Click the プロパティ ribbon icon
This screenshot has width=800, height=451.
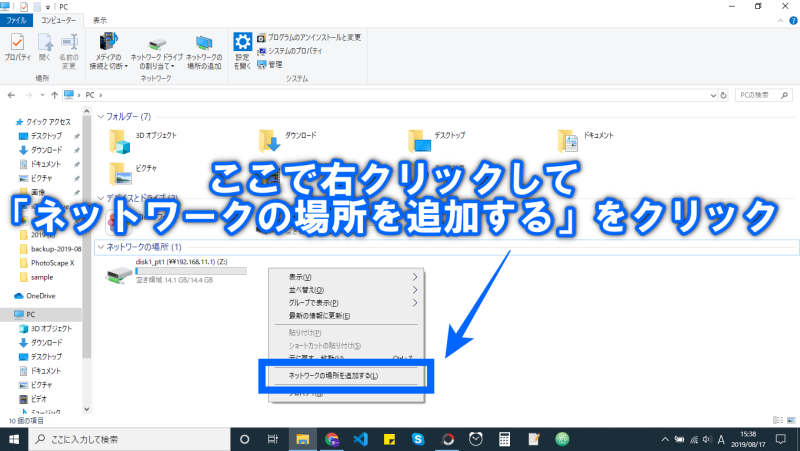click(17, 48)
